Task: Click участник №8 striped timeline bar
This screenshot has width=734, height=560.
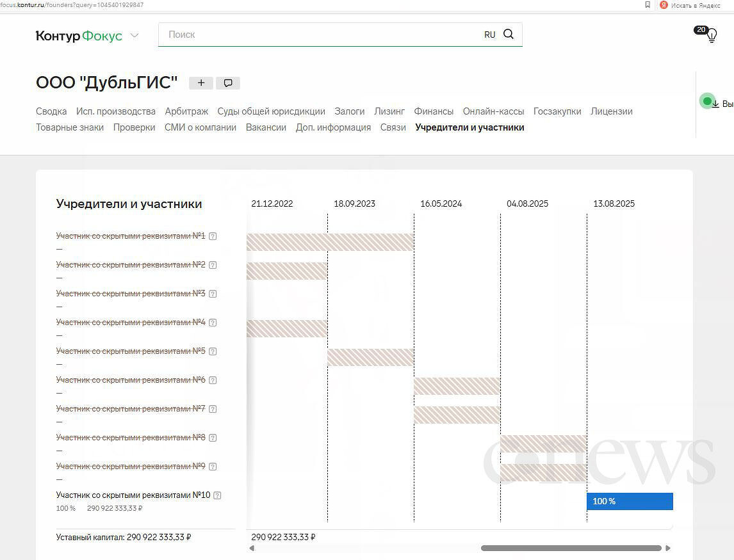Action: [544, 444]
